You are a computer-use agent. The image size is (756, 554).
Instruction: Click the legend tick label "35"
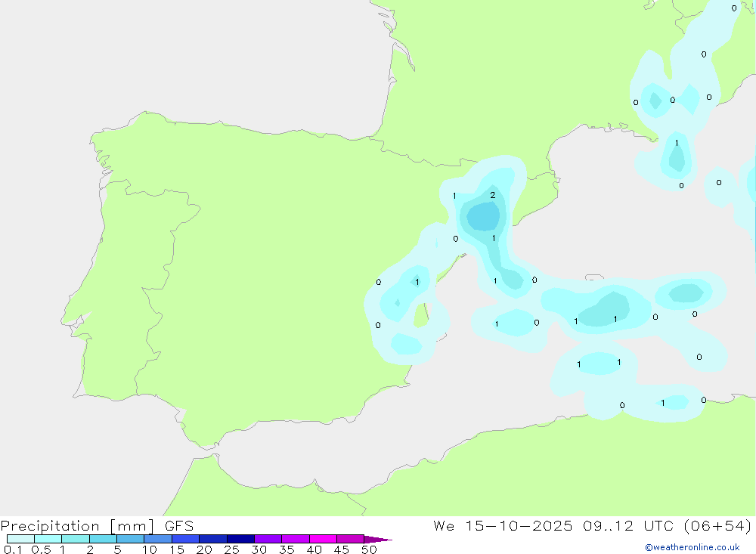[x=287, y=549]
